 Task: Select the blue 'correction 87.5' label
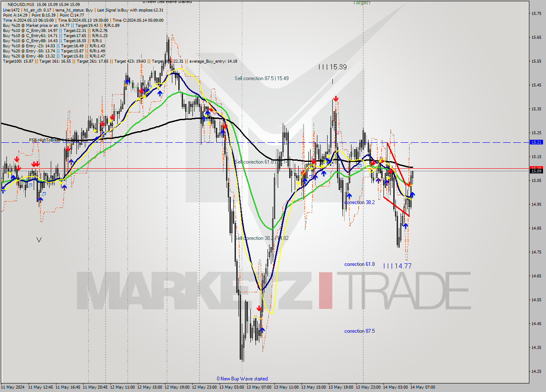click(x=360, y=331)
